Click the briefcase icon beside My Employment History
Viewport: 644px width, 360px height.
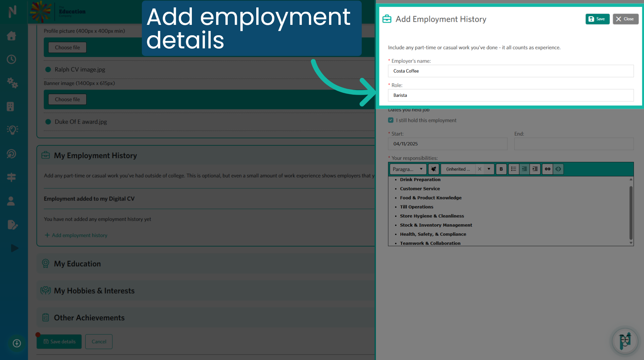pos(46,155)
